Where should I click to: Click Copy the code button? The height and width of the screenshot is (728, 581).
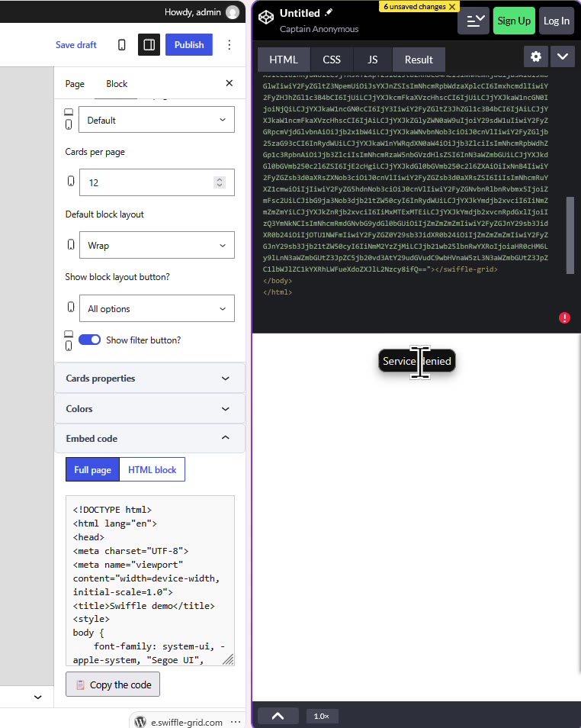tap(113, 685)
